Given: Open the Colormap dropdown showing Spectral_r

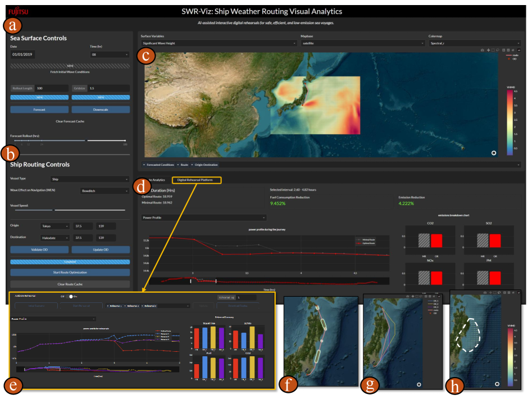Looking at the screenshot, I should [x=475, y=43].
